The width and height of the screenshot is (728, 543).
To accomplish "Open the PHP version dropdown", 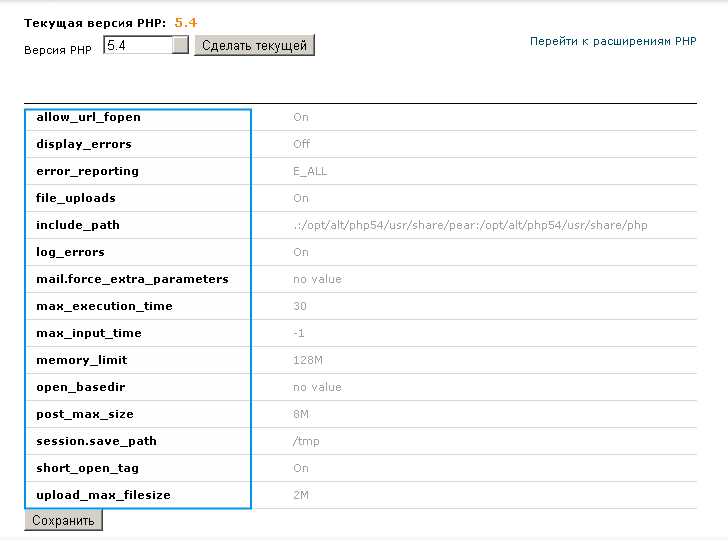I will (180, 45).
